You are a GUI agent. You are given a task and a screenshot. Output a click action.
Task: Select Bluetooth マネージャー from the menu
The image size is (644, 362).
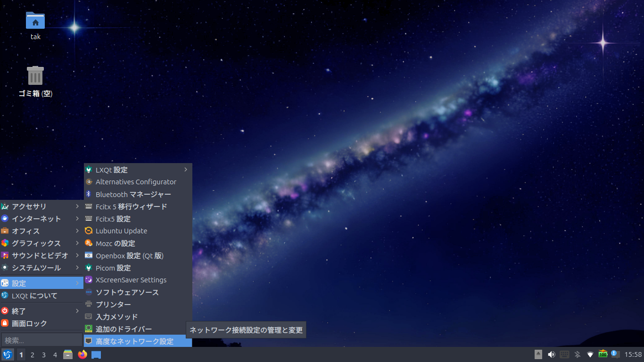pyautogui.click(x=133, y=194)
